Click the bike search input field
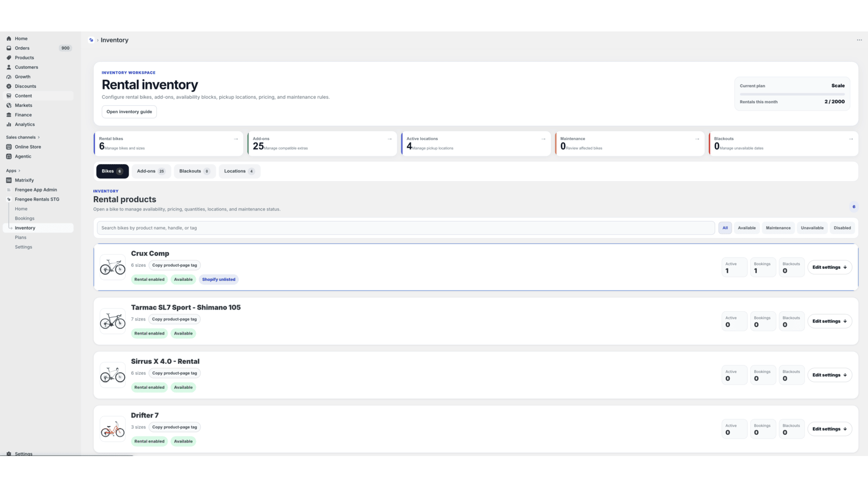This screenshot has width=868, height=488. (x=406, y=228)
